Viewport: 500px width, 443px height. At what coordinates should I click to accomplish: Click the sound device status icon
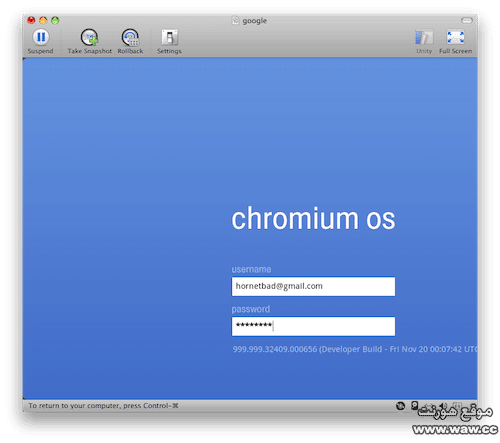click(443, 406)
